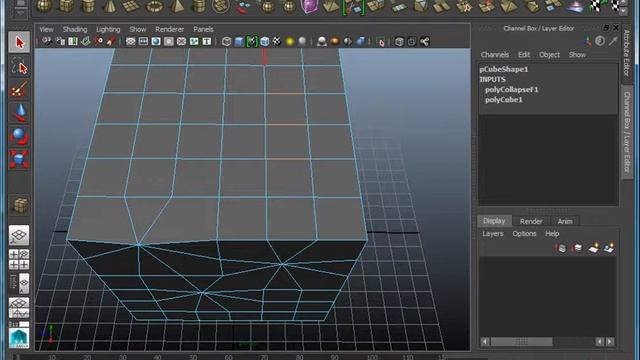Select polyCube1 input node
The width and height of the screenshot is (640, 360).
[504, 100]
